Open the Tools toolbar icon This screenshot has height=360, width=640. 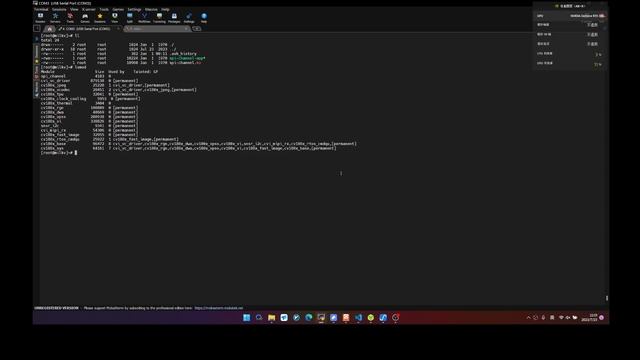coord(70,18)
